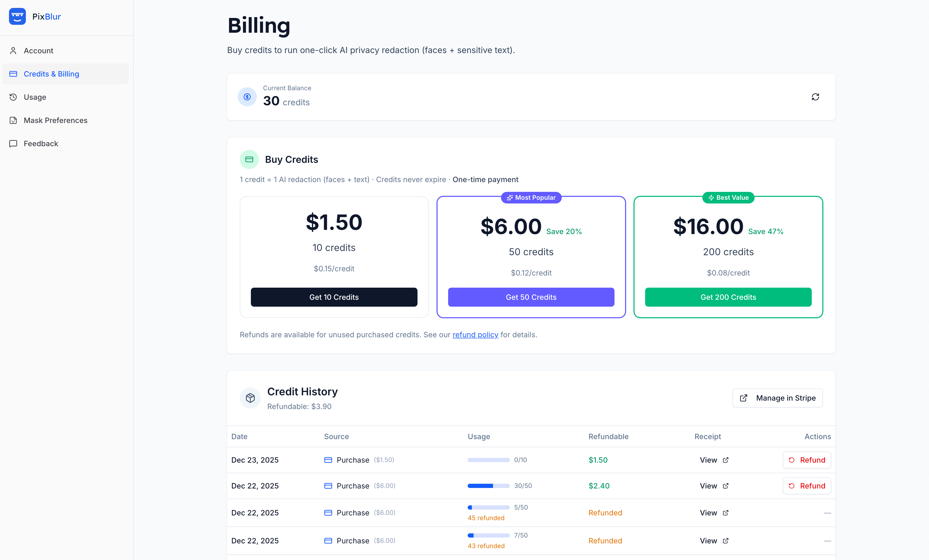Select the Account icon in sidebar
Screen dimensions: 929x560
[x=13, y=50]
